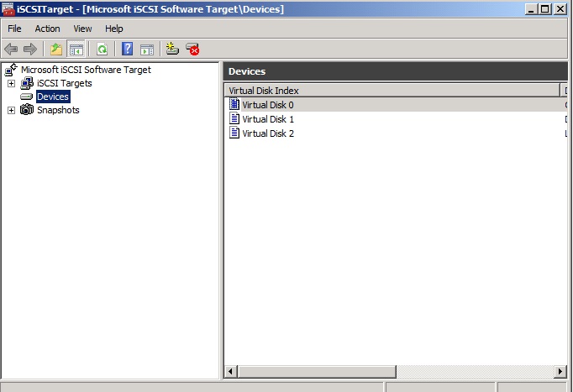Click the Microsoft iSCSI Software Target root icon
573x392 pixels.
click(x=11, y=70)
